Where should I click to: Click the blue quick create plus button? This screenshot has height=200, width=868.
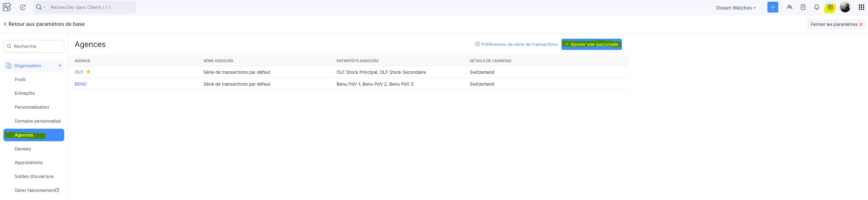[x=772, y=7]
